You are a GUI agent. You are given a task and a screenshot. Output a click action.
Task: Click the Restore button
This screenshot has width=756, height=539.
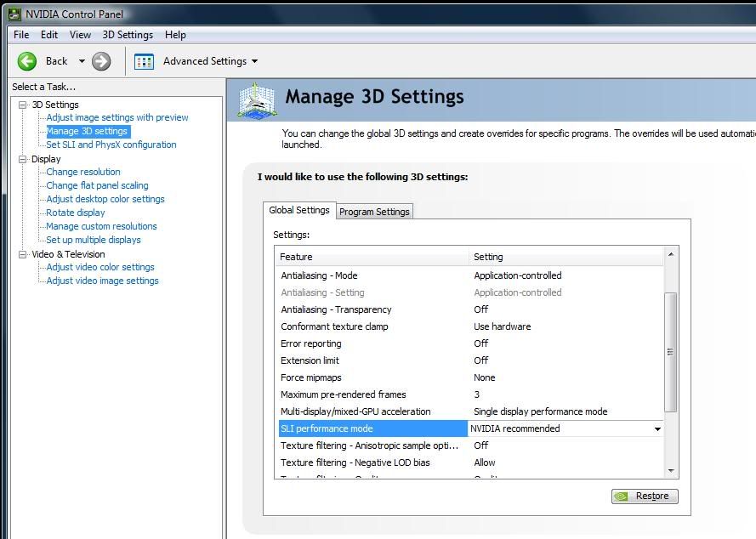(x=645, y=496)
